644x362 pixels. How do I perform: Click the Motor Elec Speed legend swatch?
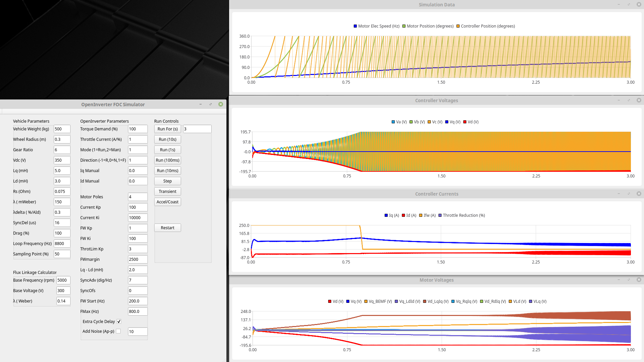(355, 26)
